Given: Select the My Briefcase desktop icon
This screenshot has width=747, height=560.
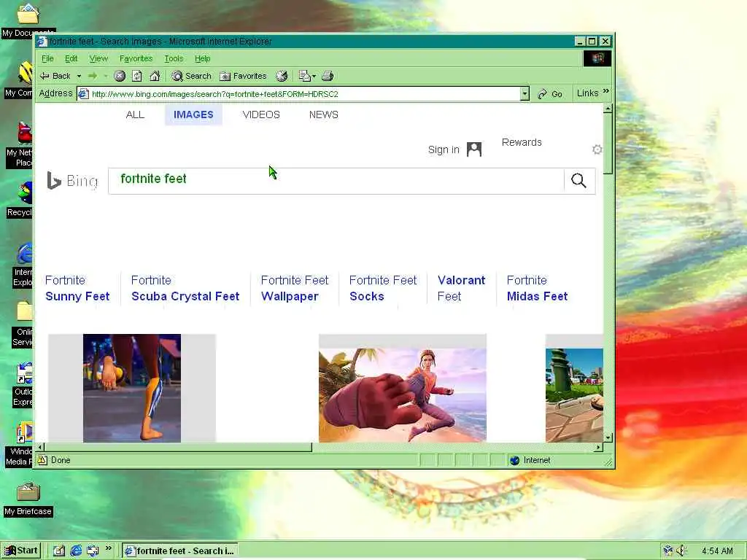Looking at the screenshot, I should pyautogui.click(x=28, y=500).
